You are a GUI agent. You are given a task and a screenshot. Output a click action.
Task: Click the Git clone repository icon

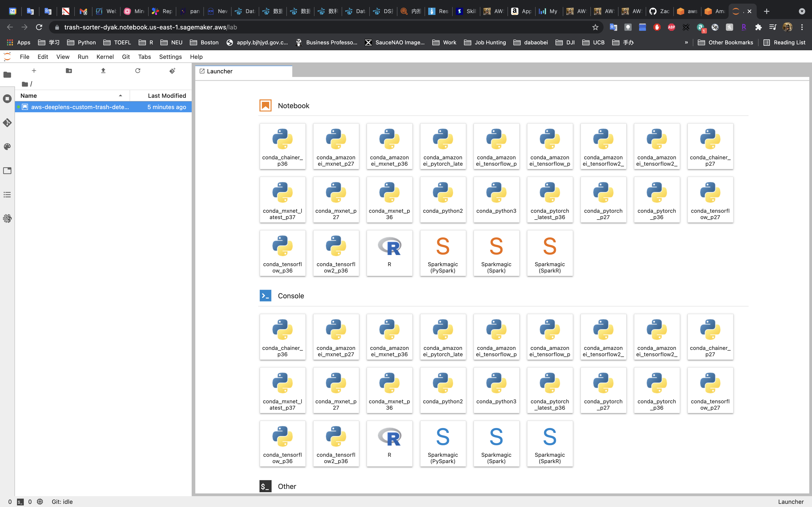[x=172, y=71]
